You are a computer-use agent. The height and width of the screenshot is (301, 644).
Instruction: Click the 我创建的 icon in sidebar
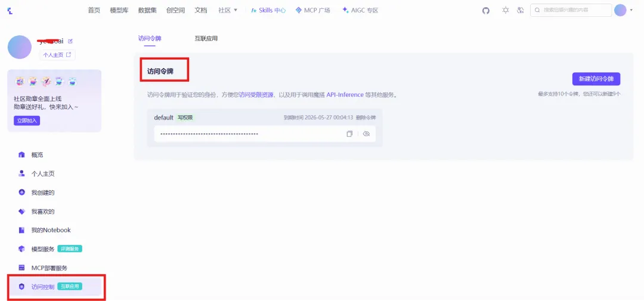22,192
